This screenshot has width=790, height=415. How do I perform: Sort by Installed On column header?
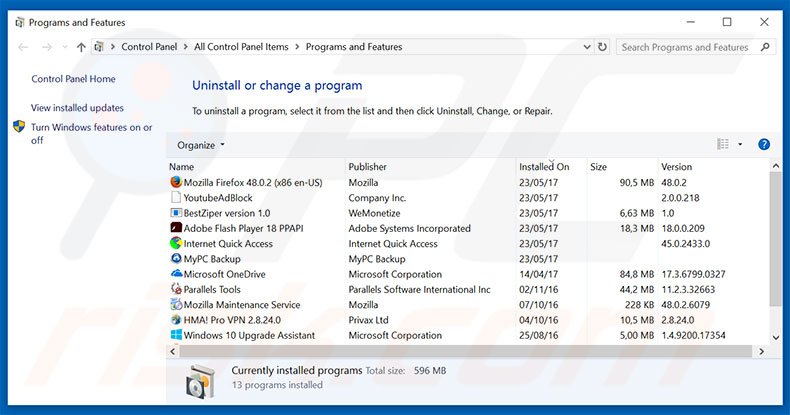(x=544, y=167)
